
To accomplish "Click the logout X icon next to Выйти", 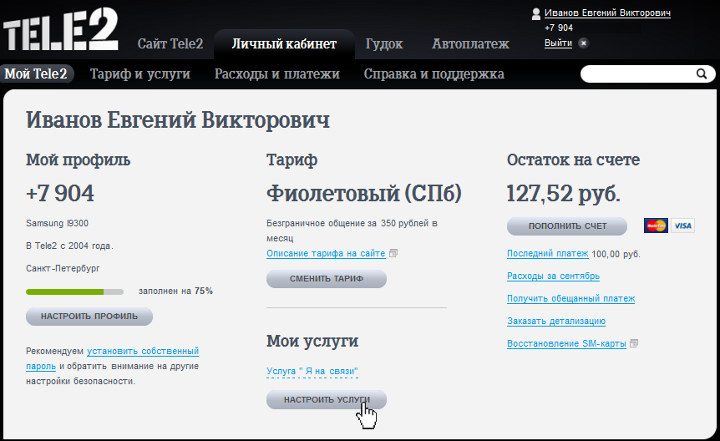I will (583, 43).
